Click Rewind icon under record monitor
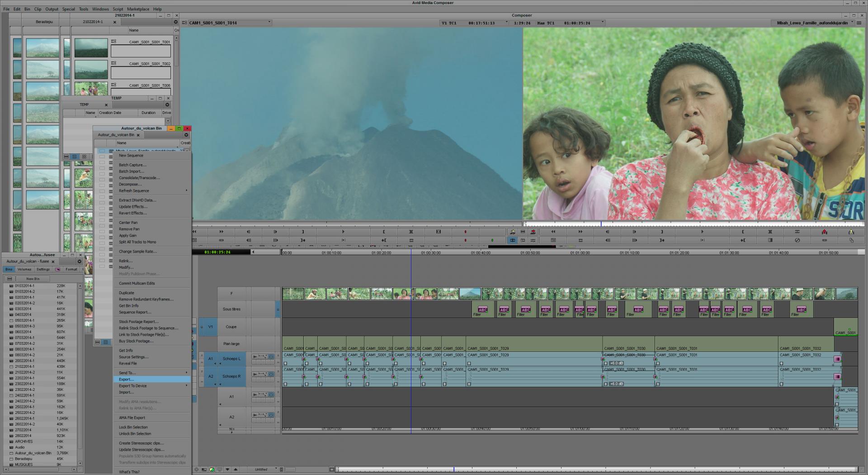Viewport: 868px width, 475px height. point(553,232)
